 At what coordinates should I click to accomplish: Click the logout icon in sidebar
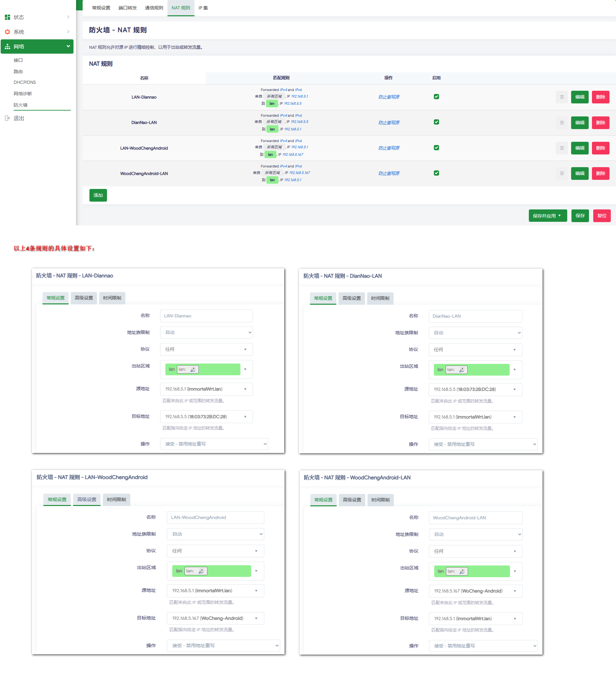pyautogui.click(x=7, y=118)
